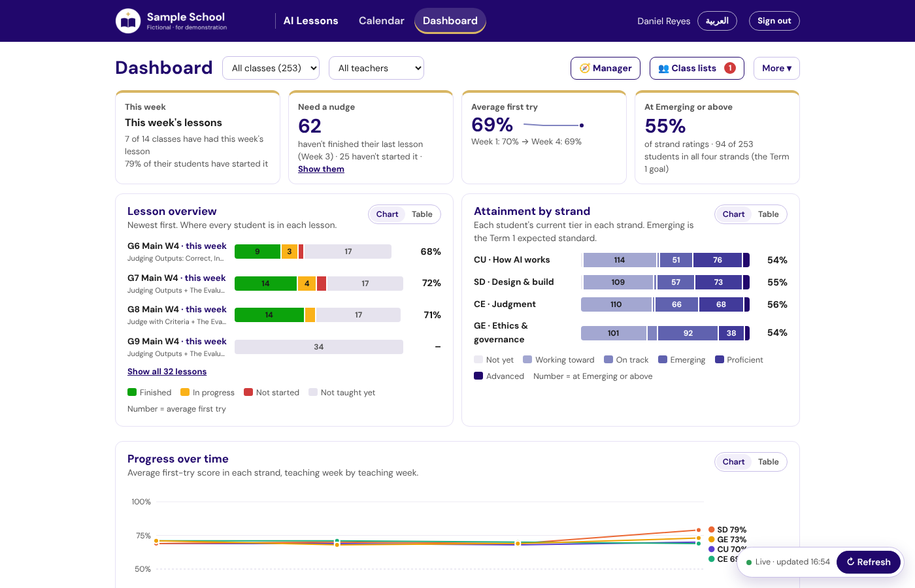Follow the Show them link
The height and width of the screenshot is (588, 915).
tap(321, 169)
